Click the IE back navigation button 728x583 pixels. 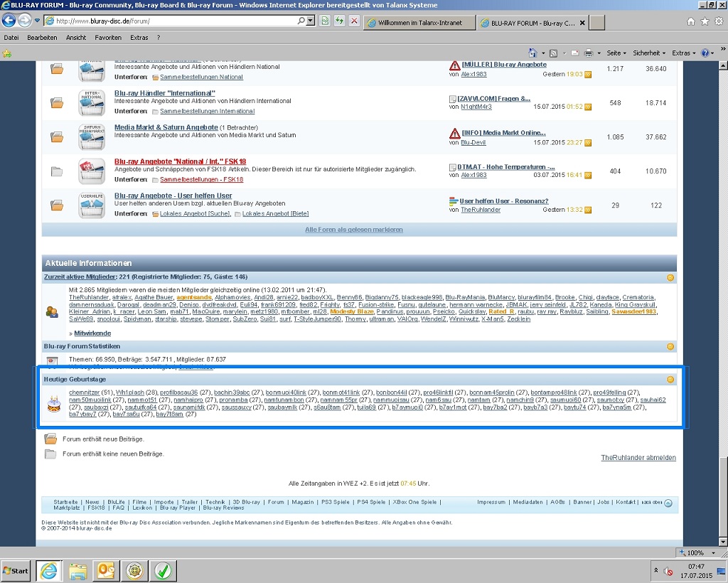tap(10, 21)
